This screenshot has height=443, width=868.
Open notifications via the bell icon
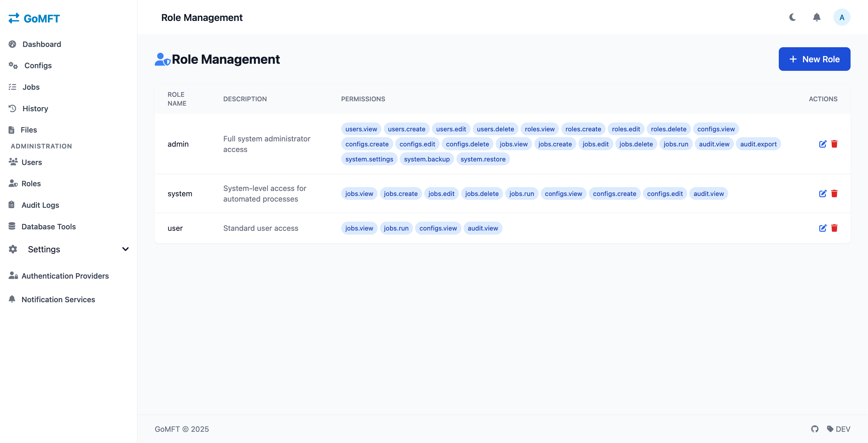click(816, 17)
